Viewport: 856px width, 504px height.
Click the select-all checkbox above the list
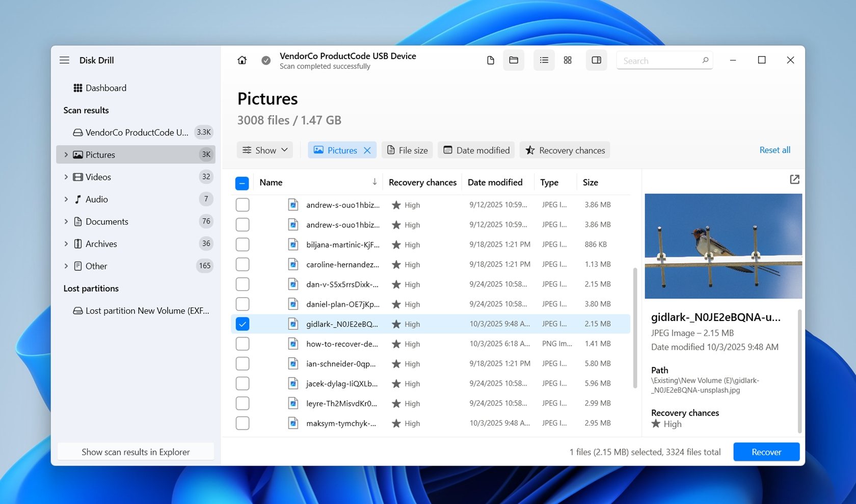point(242,182)
